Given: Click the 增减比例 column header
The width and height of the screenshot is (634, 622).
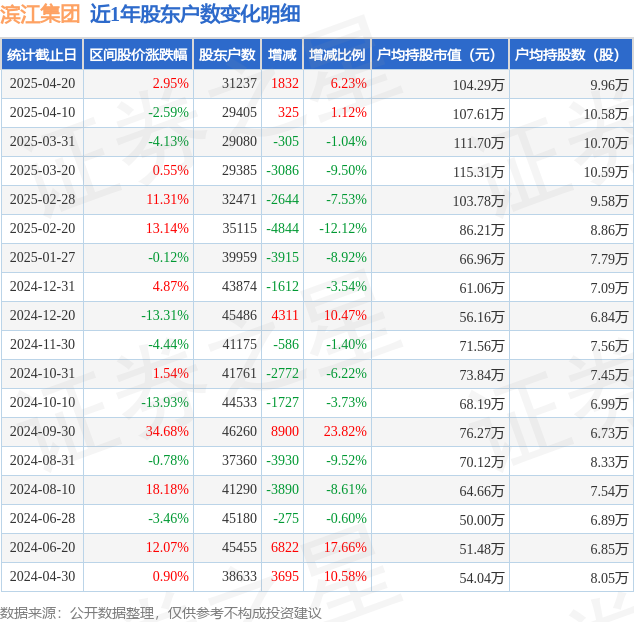Looking at the screenshot, I should click(337, 55).
